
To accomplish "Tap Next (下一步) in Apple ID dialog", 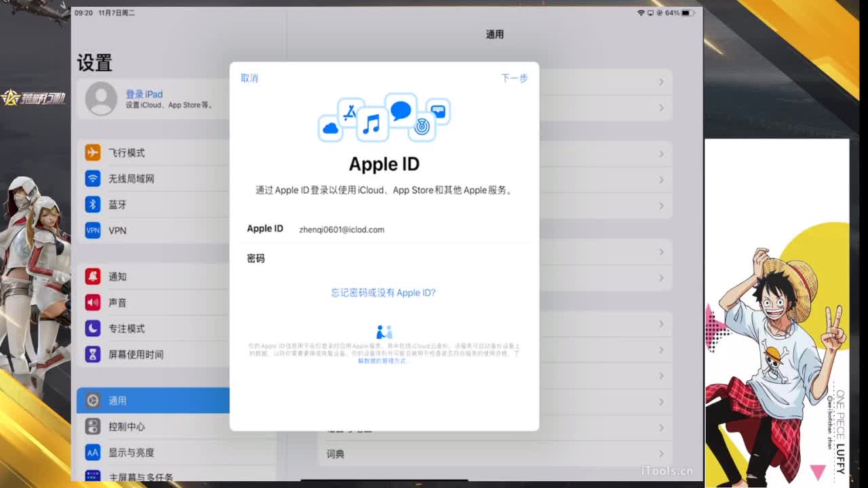I will pyautogui.click(x=514, y=78).
